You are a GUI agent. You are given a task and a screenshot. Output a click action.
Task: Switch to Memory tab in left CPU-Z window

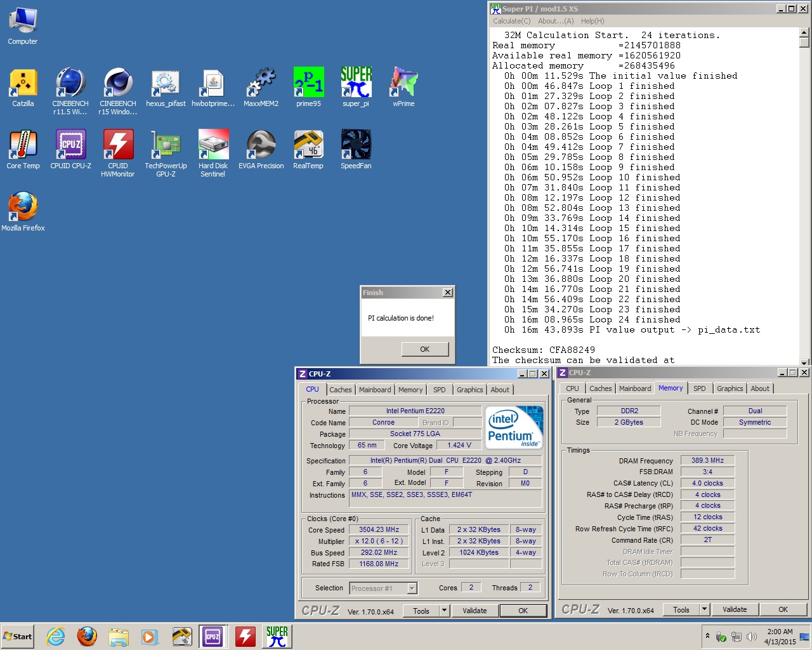point(410,390)
